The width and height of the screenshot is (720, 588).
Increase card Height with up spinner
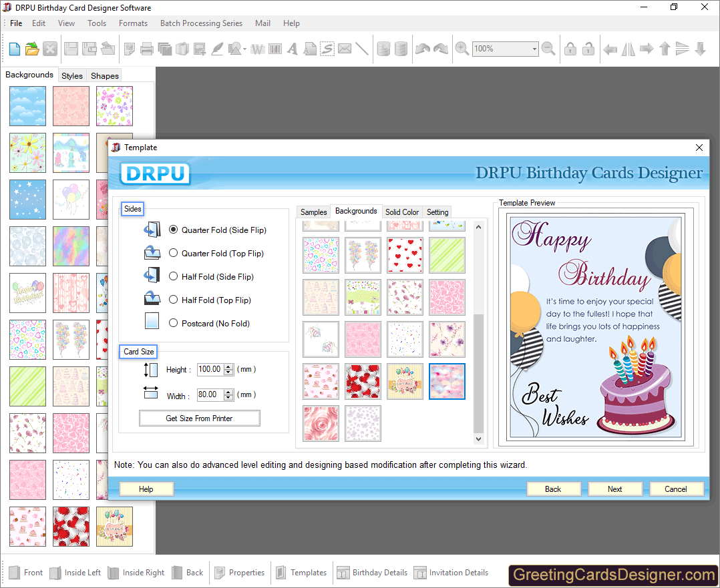(228, 367)
